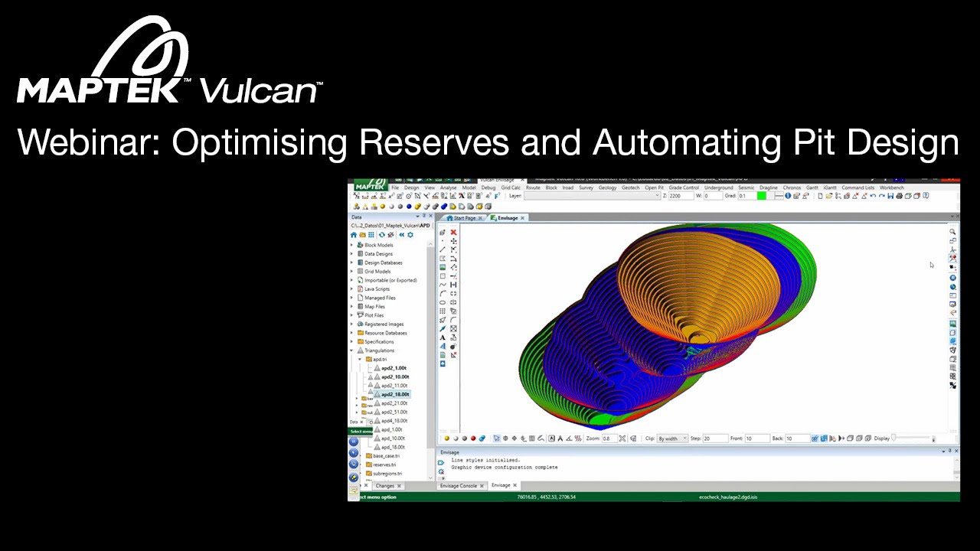The image size is (980, 551).
Task: Open the Design menu
Action: pyautogui.click(x=412, y=187)
